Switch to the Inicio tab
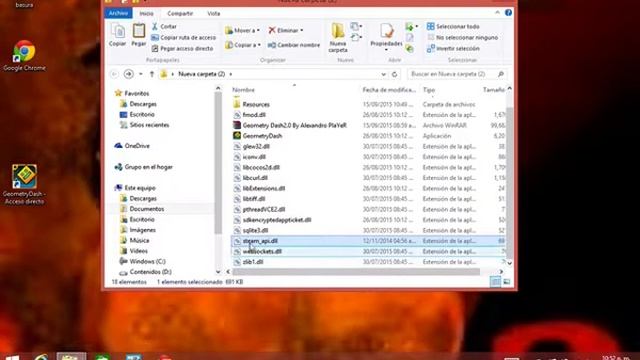Screen dimensions: 640x360 point(147,13)
